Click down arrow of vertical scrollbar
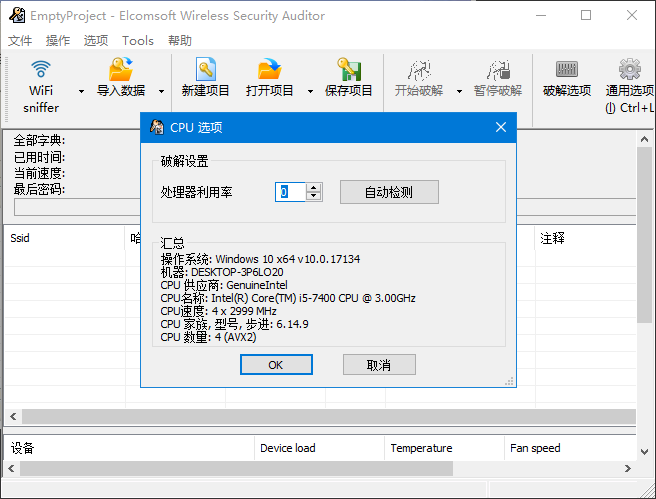 [x=644, y=452]
